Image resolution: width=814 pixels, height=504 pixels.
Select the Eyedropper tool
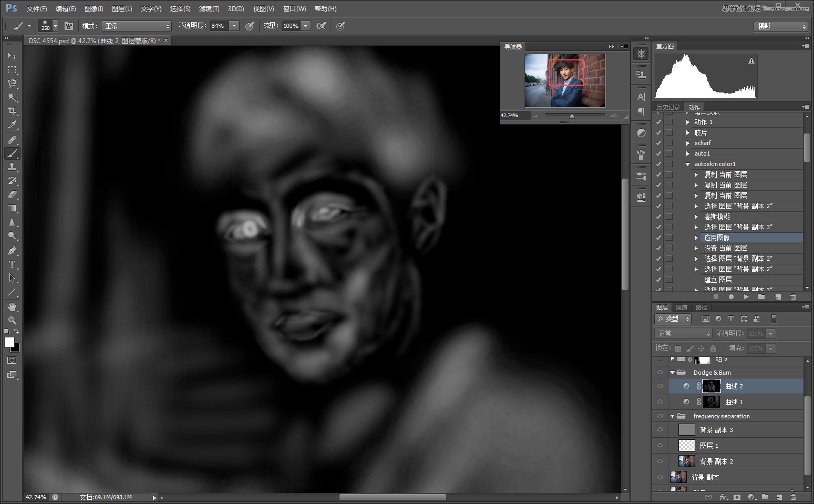click(12, 125)
